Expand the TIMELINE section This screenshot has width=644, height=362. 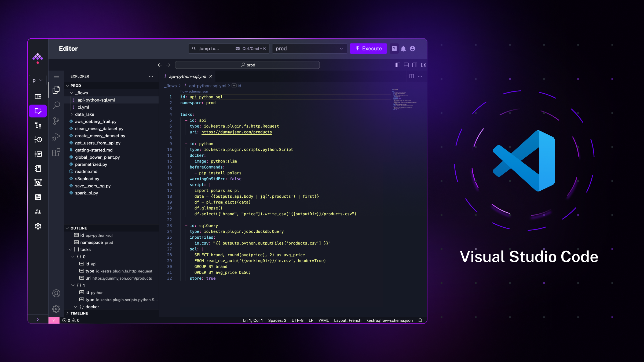(79, 313)
